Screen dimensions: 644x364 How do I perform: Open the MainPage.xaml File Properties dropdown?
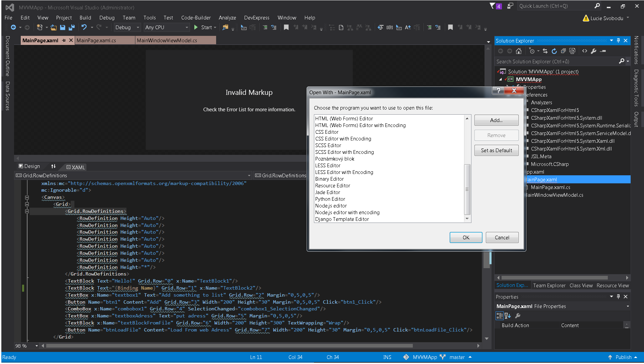[628, 306]
